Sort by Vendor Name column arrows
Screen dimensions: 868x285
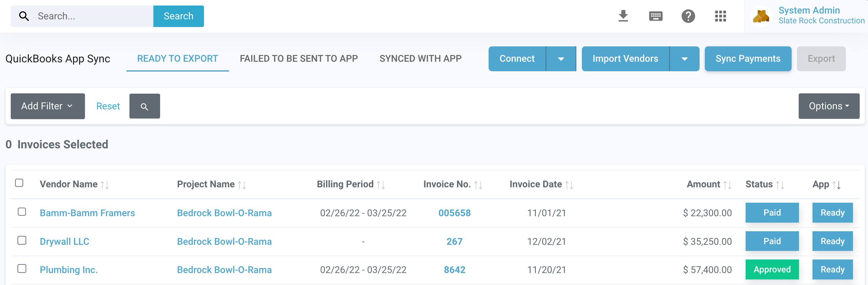point(105,185)
